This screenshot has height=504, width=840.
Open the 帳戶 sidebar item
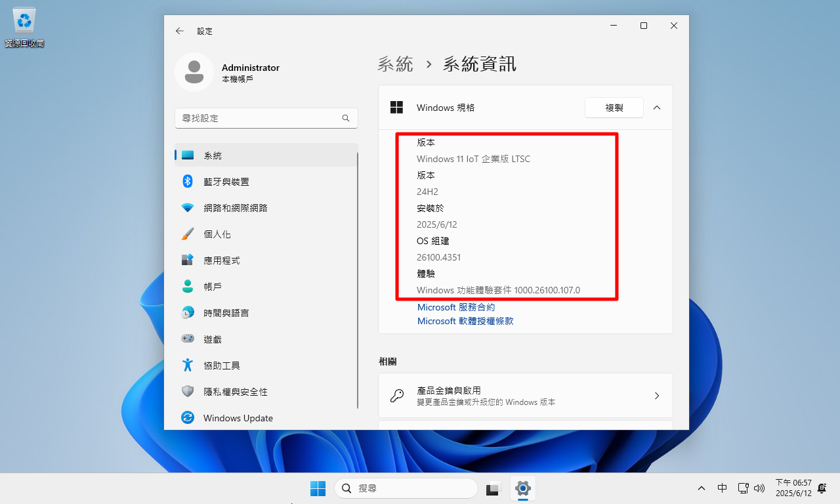click(x=266, y=287)
